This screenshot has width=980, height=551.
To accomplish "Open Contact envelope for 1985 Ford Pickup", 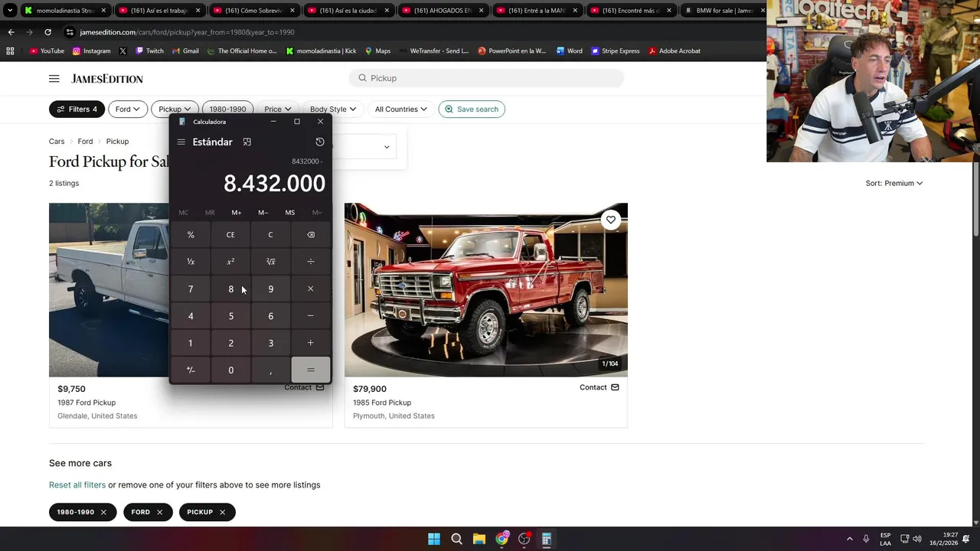I will pos(615,387).
